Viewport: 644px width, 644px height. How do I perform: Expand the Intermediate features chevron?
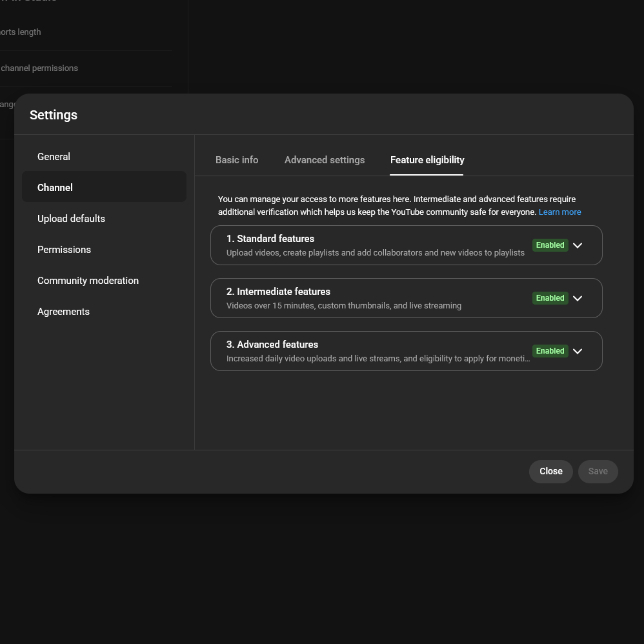[577, 298]
